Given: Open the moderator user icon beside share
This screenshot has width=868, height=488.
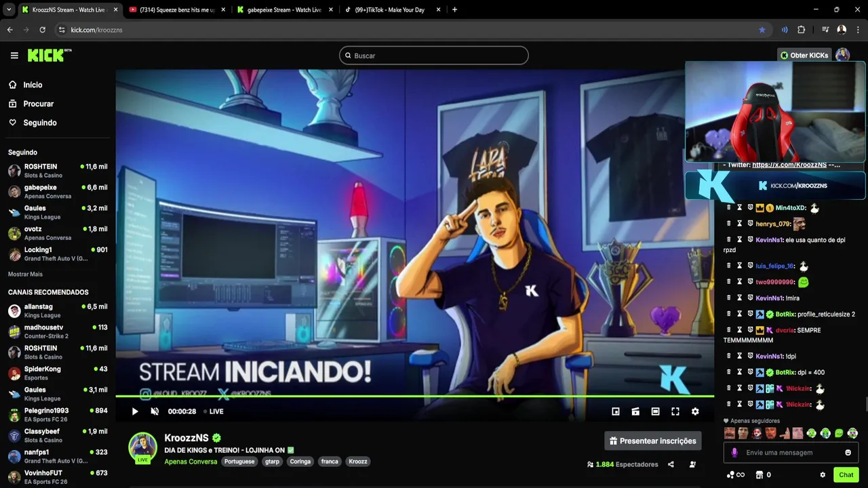Looking at the screenshot, I should pyautogui.click(x=692, y=464).
